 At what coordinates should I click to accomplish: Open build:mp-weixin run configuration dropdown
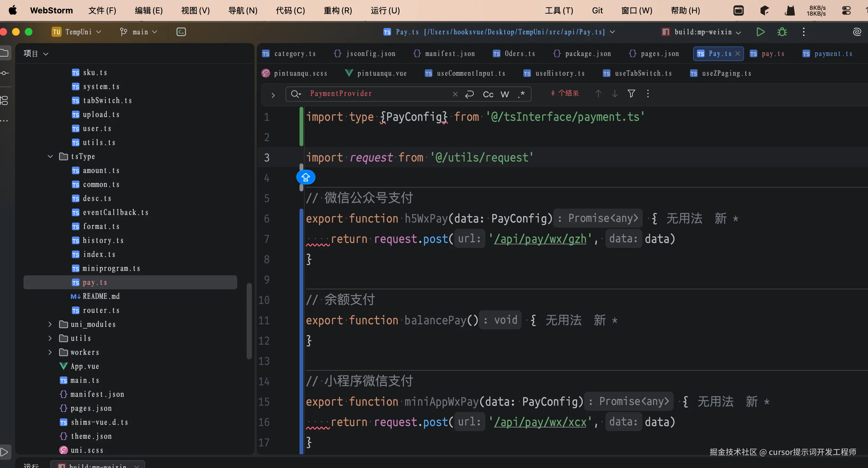click(x=703, y=32)
